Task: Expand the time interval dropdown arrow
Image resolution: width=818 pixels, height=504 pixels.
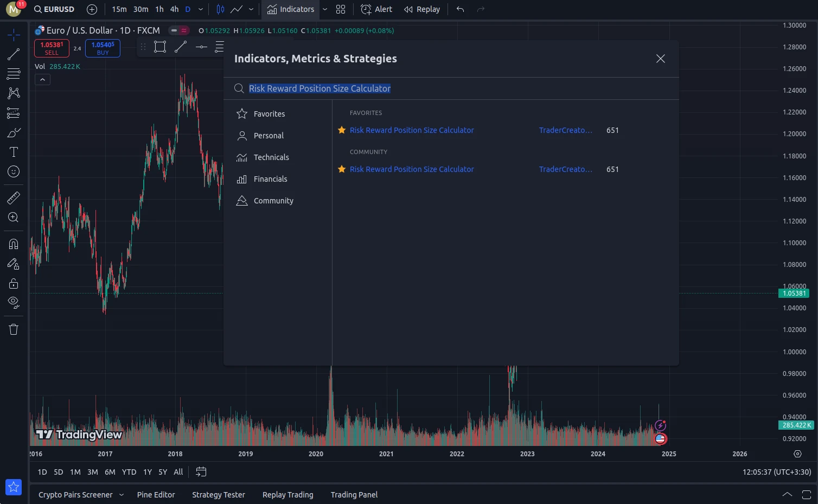Action: click(201, 9)
